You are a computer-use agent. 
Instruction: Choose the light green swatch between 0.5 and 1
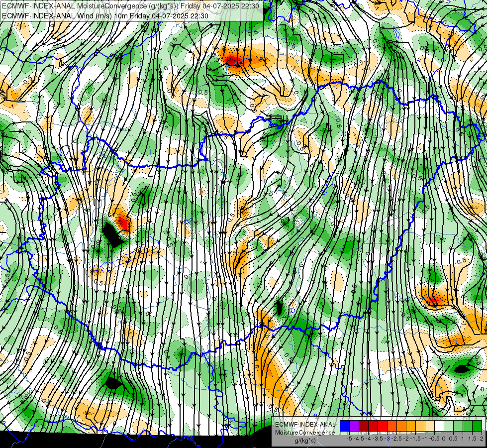tap(458, 426)
